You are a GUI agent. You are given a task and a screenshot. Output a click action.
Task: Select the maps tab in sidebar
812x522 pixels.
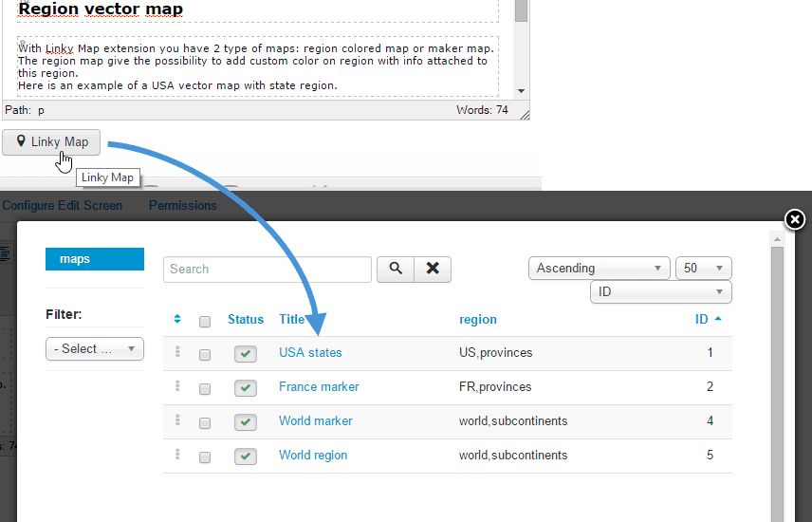click(x=95, y=259)
